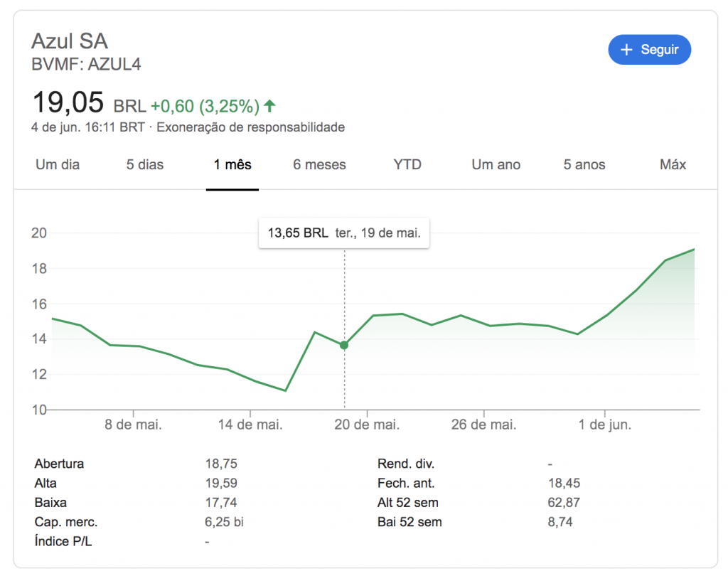The height and width of the screenshot is (576, 728).
Task: Select the Um dia tab
Action: [58, 164]
